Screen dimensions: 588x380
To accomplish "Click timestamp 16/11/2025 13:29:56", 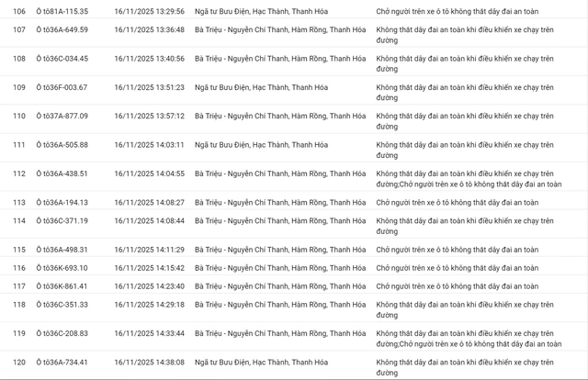I will point(150,12).
